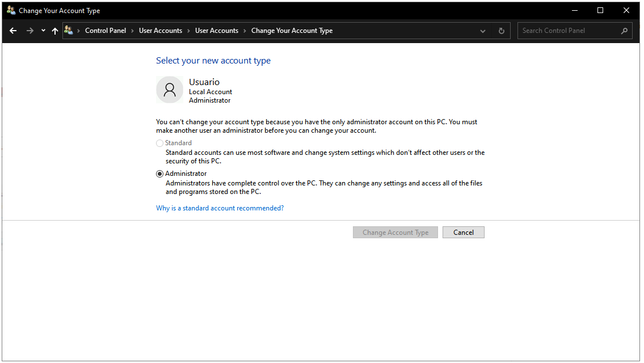Select the Change Your Account Type breadcrumb
Image resolution: width=644 pixels, height=363 pixels.
(292, 31)
